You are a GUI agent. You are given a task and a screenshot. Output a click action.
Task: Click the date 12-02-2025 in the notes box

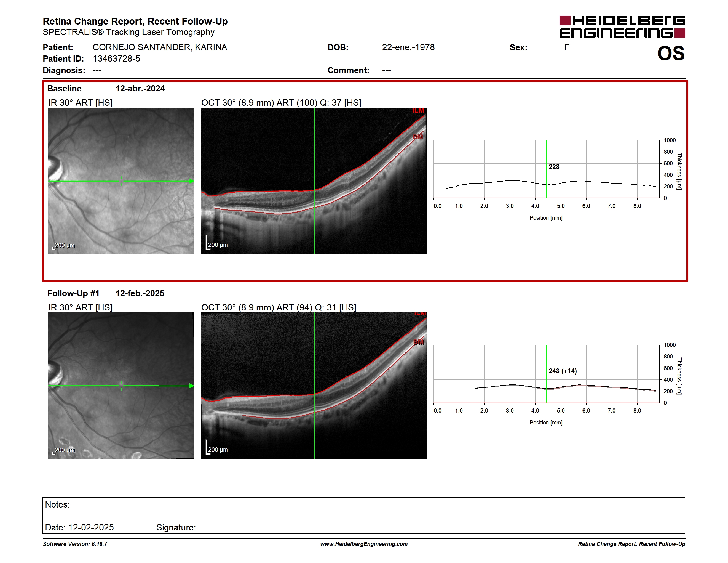coord(91,528)
